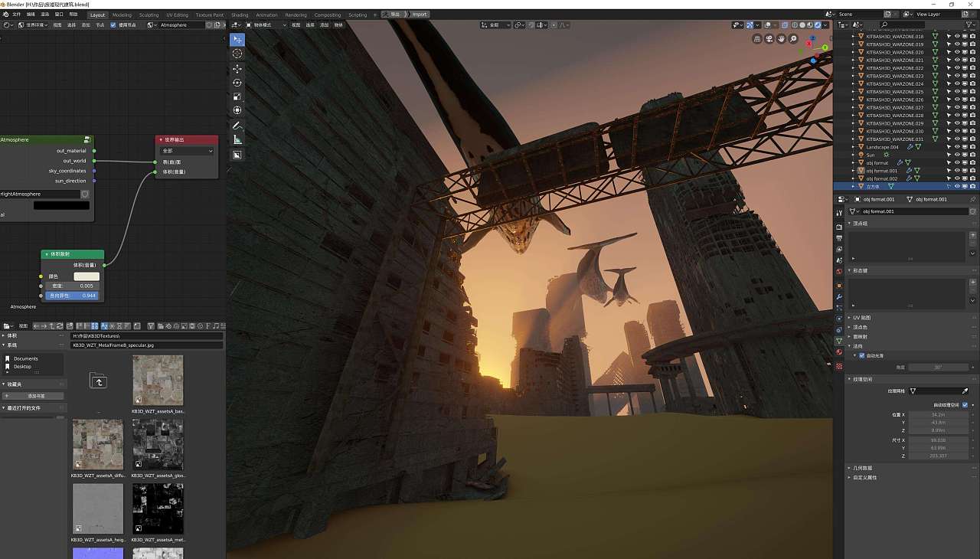Open the Sculpting workspace tab
The height and width of the screenshot is (559, 980).
(149, 15)
